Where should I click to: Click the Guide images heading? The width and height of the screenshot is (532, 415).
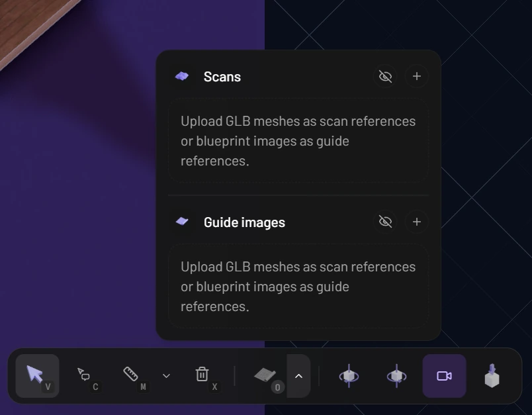click(x=244, y=222)
